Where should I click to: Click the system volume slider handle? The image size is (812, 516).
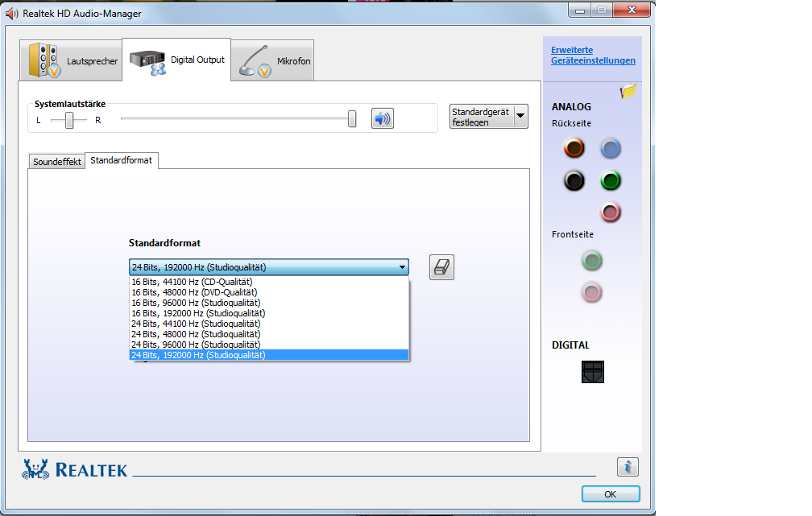tap(352, 118)
